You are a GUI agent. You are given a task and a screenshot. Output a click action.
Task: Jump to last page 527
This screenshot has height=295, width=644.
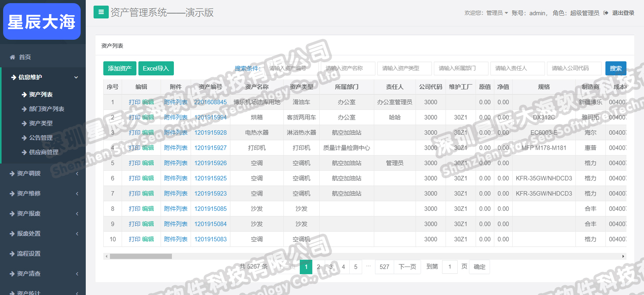click(384, 267)
